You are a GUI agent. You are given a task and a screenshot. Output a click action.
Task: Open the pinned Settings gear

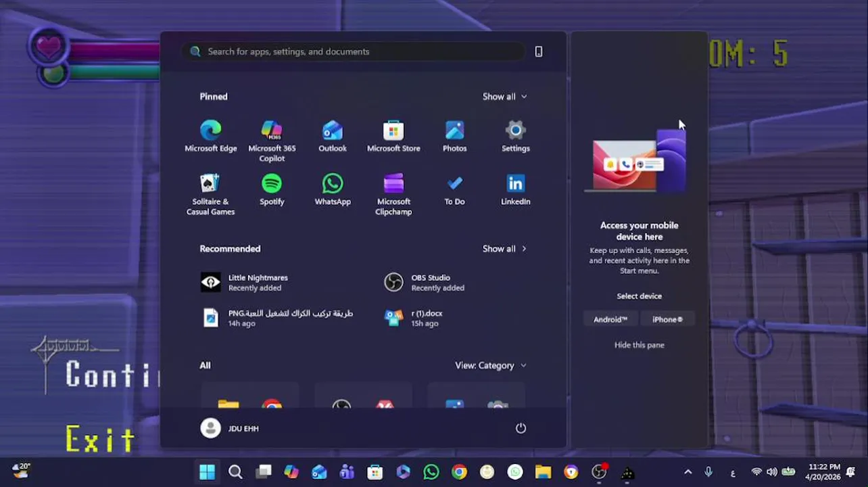515,137
